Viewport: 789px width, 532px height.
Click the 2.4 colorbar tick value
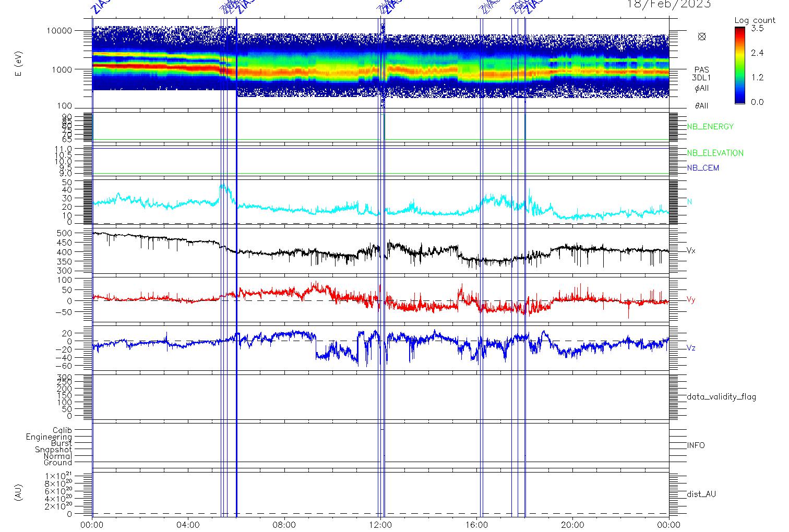(757, 53)
